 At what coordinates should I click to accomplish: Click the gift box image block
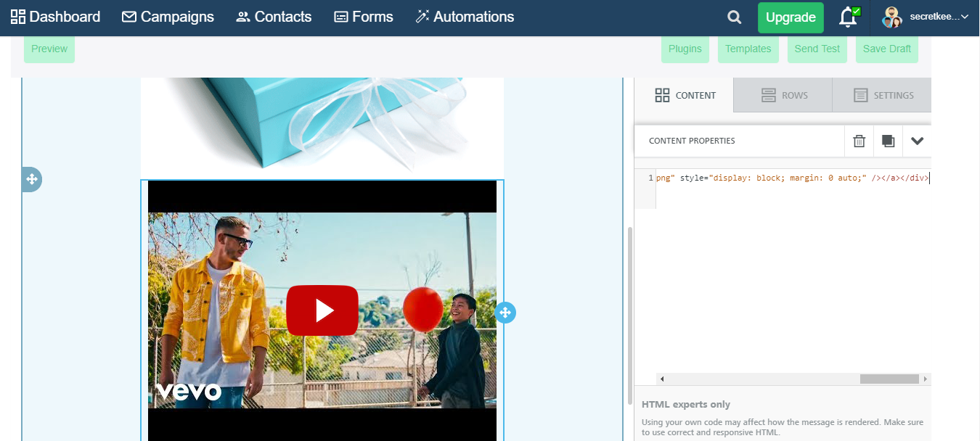pyautogui.click(x=322, y=128)
